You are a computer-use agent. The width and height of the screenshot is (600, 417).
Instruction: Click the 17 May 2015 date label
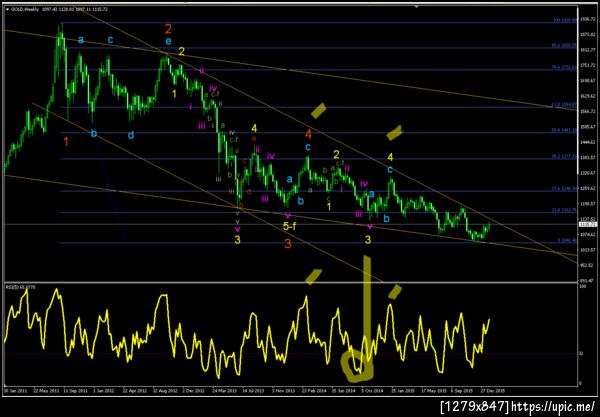(434, 391)
